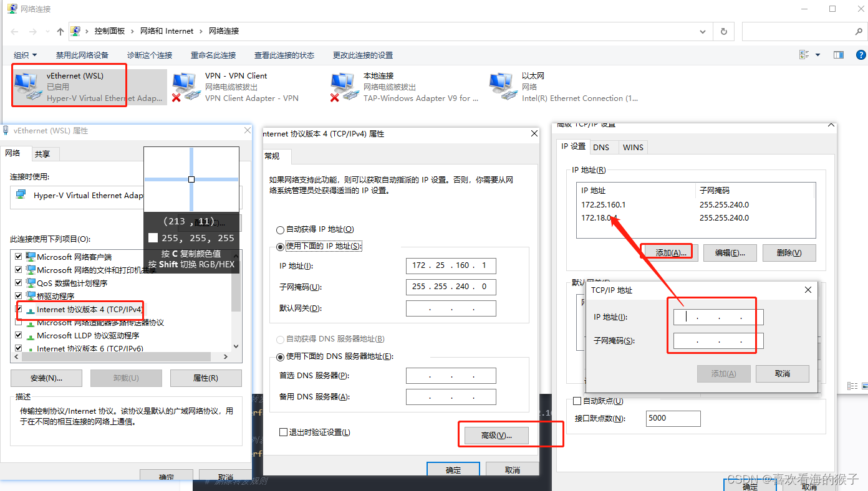Viewport: 868px width, 491px height.
Task: Select the 本地连接 TAP-Windows adapter icon
Action: point(345,87)
